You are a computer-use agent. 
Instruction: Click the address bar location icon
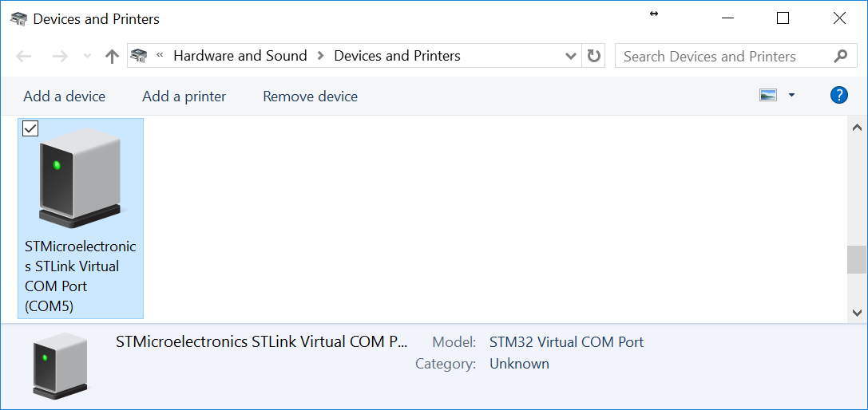coord(138,55)
